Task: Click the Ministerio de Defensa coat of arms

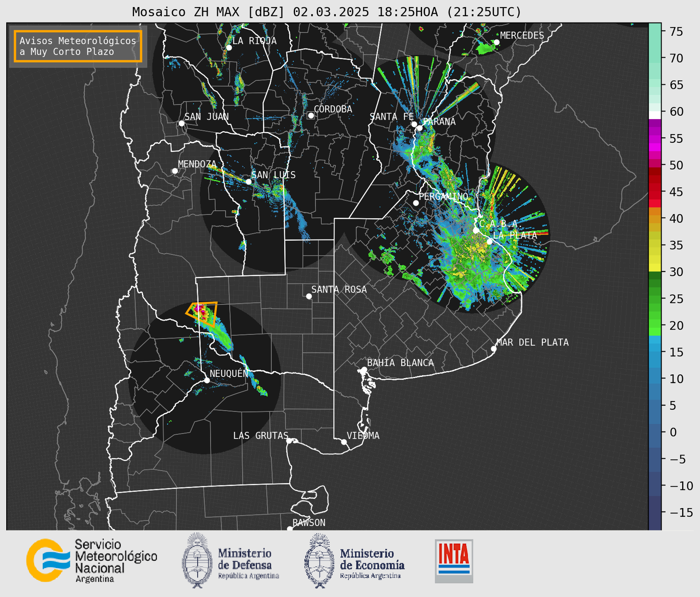Action: (197, 560)
